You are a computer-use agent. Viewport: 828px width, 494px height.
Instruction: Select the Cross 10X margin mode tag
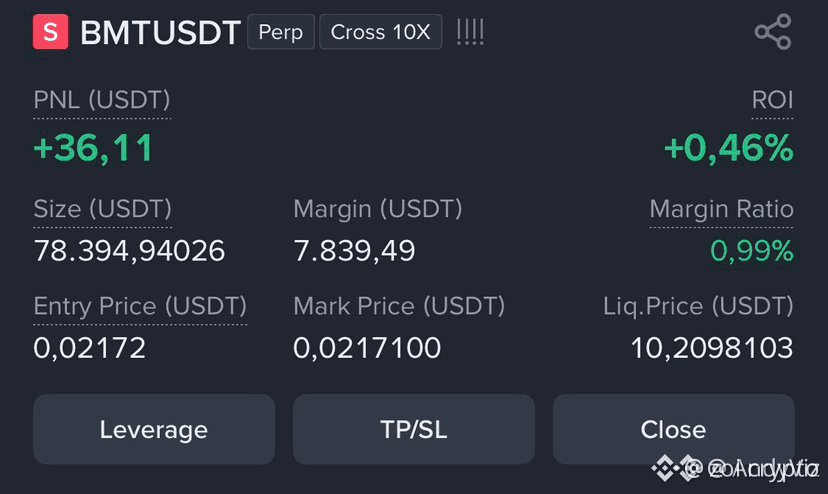pyautogui.click(x=380, y=32)
